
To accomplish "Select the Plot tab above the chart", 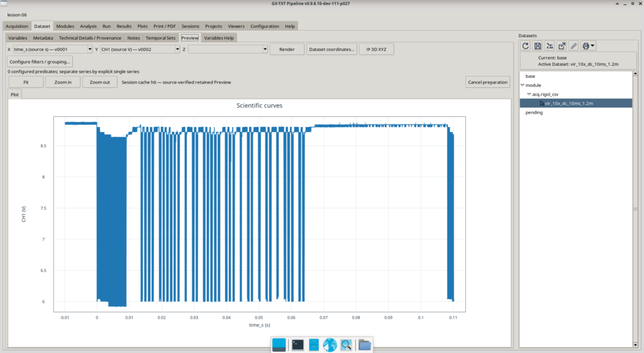I will (x=15, y=94).
